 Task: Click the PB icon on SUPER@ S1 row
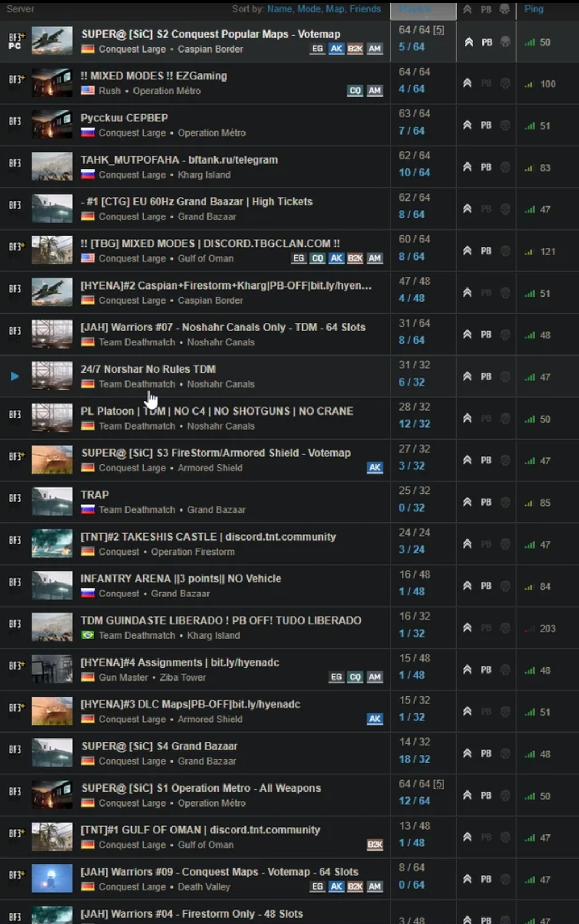point(486,795)
